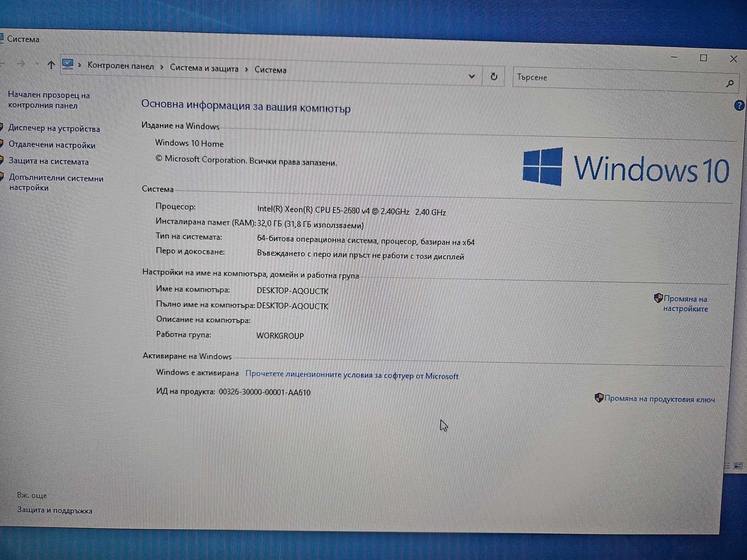The width and height of the screenshot is (747, 560).
Task: Select product ID 00326-30000-00001-AA610
Action: 264,392
